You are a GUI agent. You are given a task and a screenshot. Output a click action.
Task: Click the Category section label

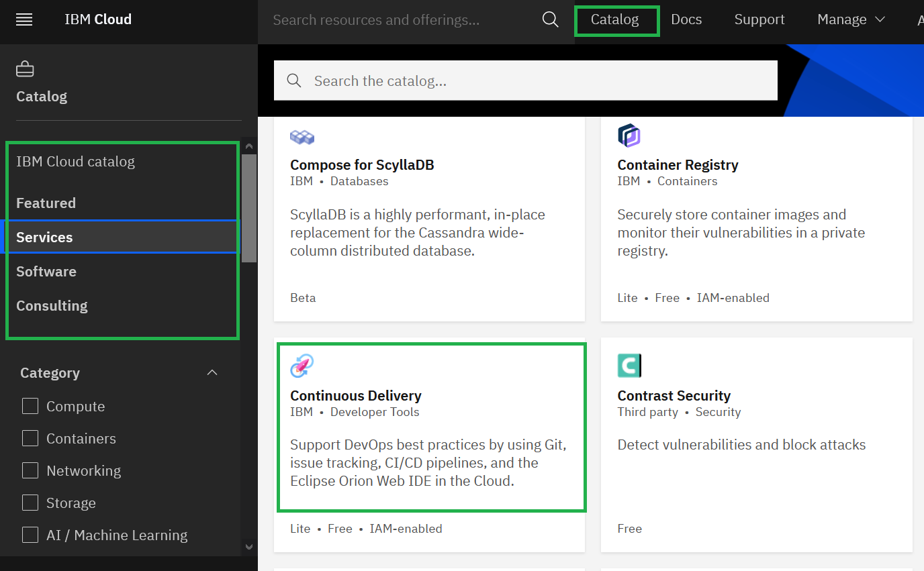(50, 372)
